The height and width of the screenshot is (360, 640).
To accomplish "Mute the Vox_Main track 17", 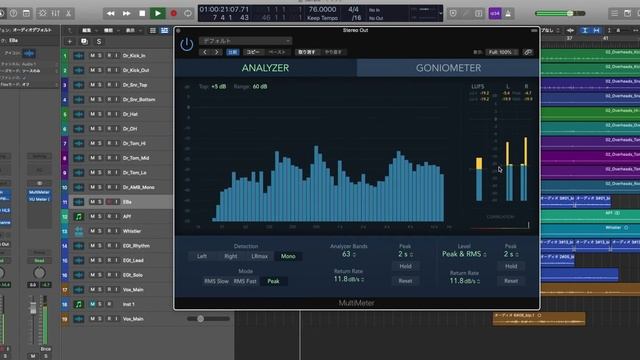I will [93, 290].
